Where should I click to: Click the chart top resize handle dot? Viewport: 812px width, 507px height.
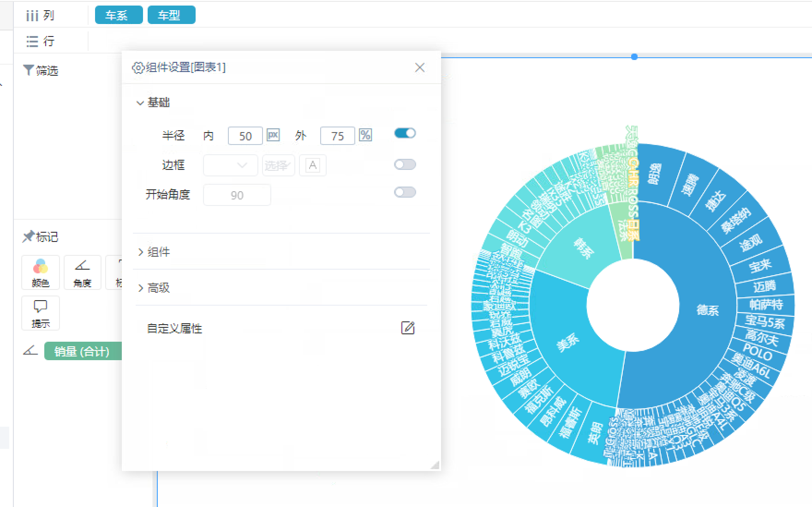(634, 57)
